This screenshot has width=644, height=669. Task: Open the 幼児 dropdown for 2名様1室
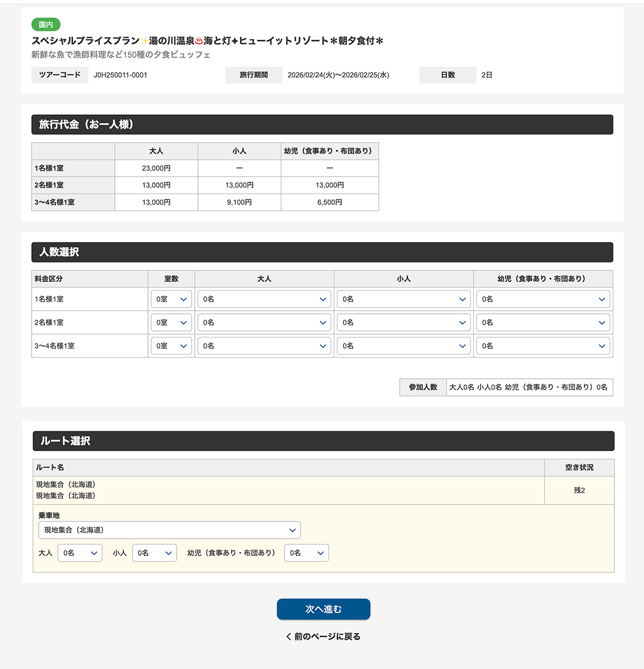pyautogui.click(x=543, y=322)
